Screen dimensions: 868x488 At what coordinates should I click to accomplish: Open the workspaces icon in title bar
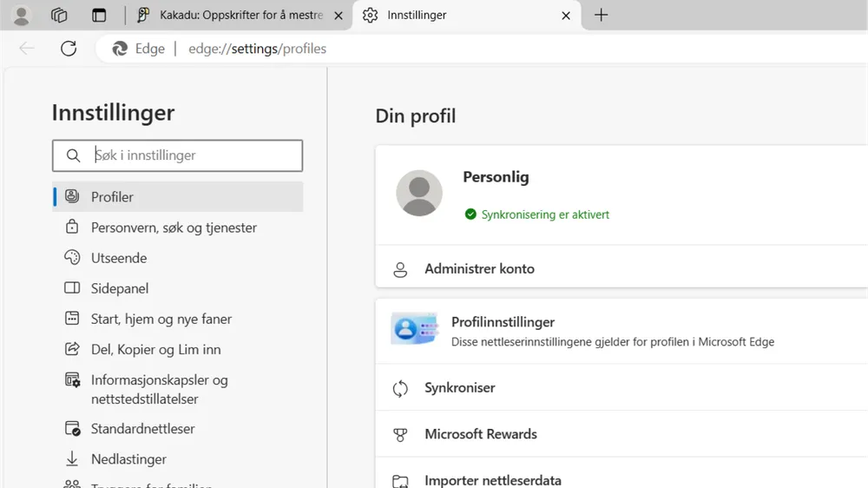(x=59, y=16)
